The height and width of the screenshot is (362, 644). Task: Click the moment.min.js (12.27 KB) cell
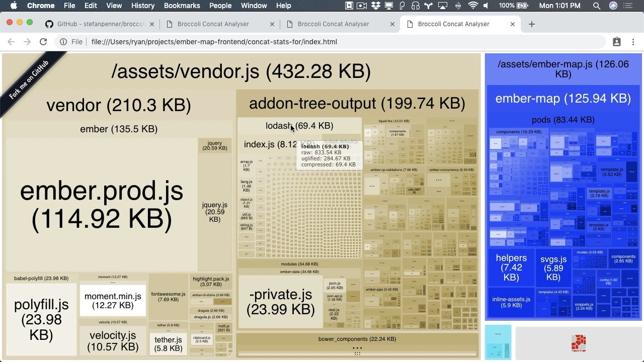tap(113, 301)
